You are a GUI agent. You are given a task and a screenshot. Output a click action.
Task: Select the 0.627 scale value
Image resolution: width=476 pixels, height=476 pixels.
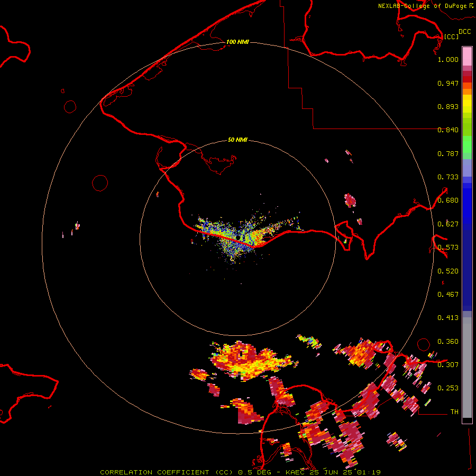(448, 224)
